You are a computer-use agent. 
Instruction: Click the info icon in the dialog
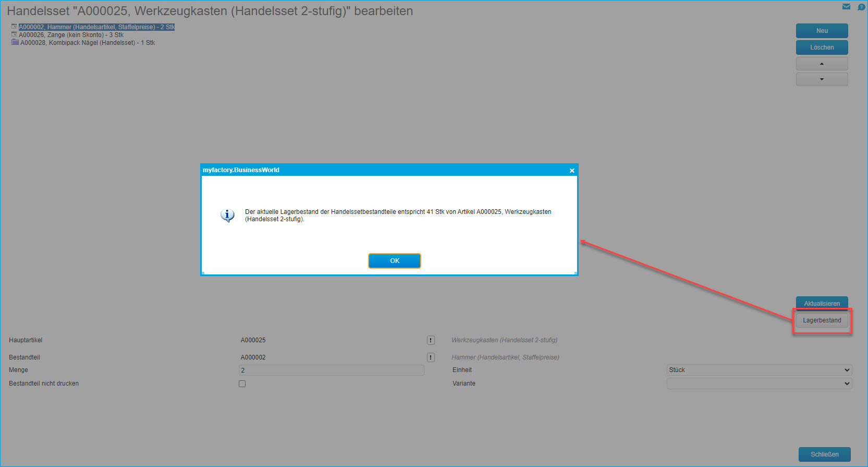coord(227,215)
